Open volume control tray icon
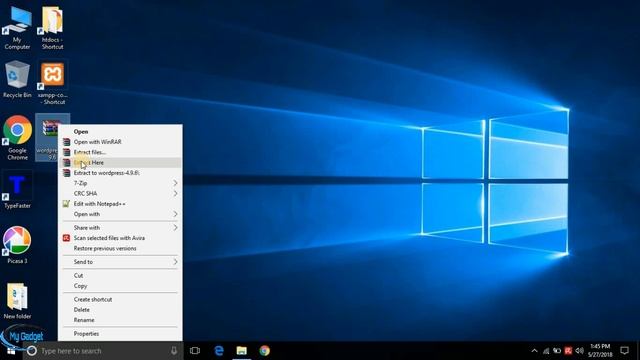 580,351
